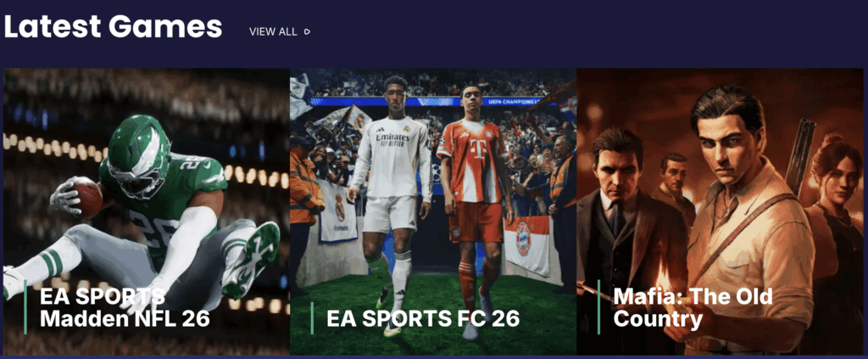Click the Bayern Munich crest flag

(x=526, y=245)
